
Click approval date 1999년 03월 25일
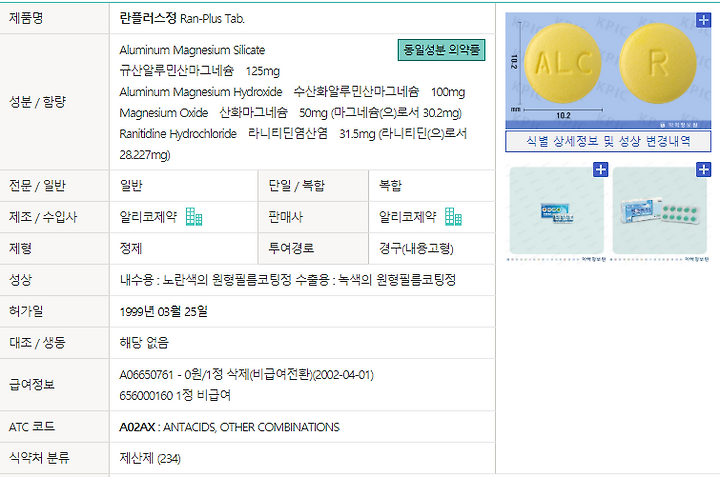tap(163, 311)
